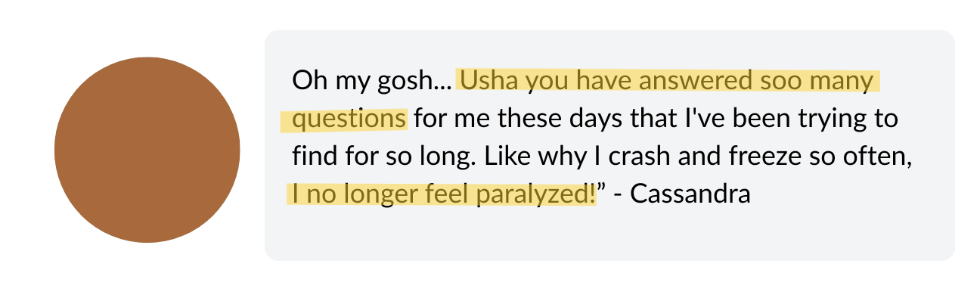This screenshot has height=301, width=980.
Task: Click the opening words "Oh my gosh..."
Action: pyautogui.click(x=372, y=80)
